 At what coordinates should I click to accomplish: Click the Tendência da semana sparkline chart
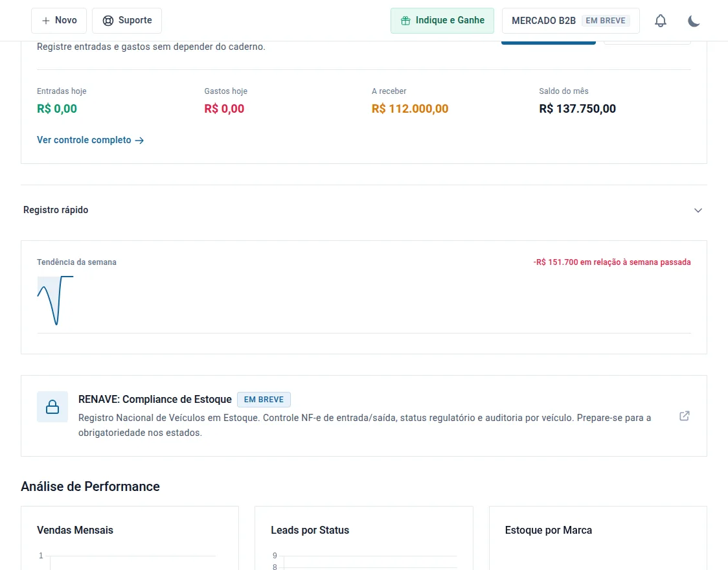point(55,301)
